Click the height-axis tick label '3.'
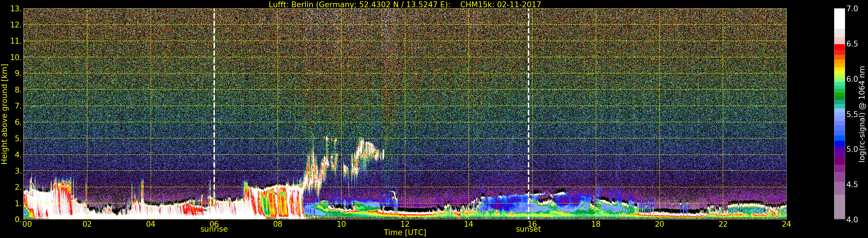 coord(18,171)
